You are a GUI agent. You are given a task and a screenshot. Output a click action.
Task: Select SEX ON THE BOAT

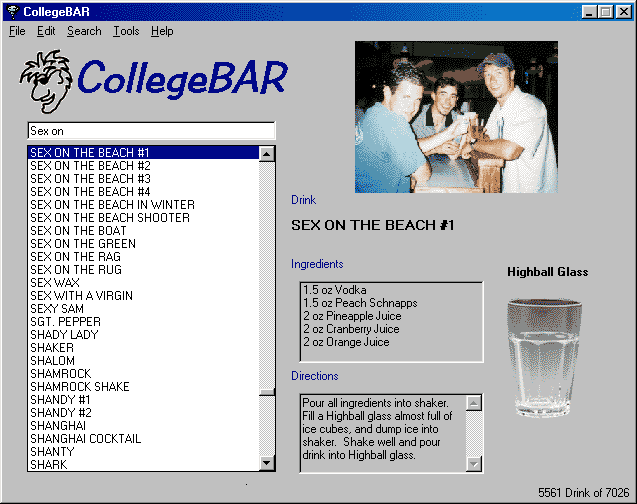143,231
